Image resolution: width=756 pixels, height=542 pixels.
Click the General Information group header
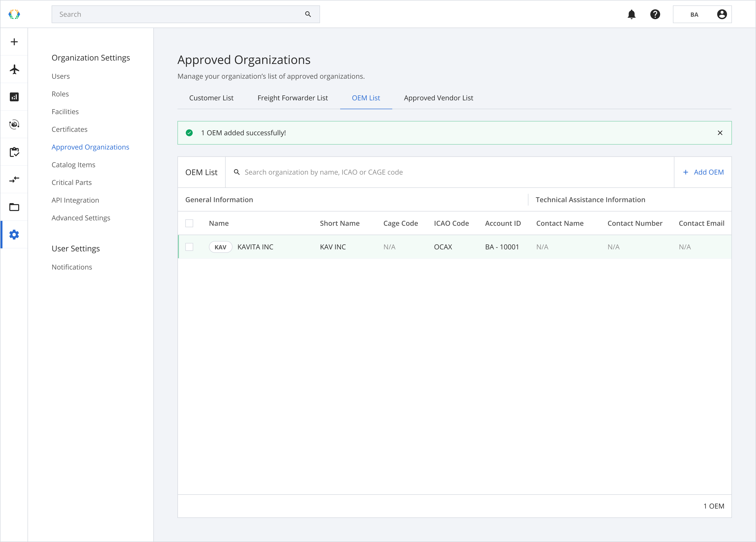219,199
